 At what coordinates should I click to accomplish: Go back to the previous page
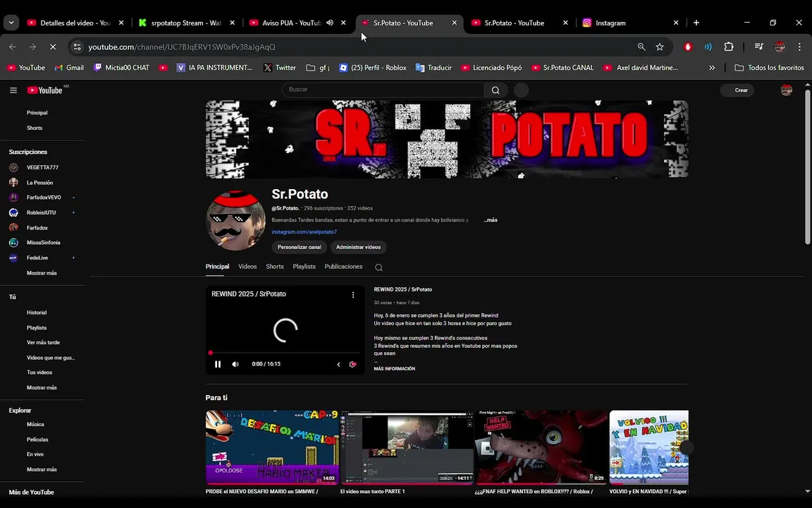click(x=13, y=47)
